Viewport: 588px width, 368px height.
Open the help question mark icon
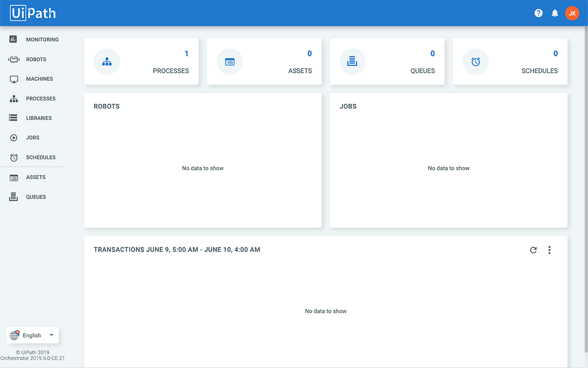coord(539,13)
